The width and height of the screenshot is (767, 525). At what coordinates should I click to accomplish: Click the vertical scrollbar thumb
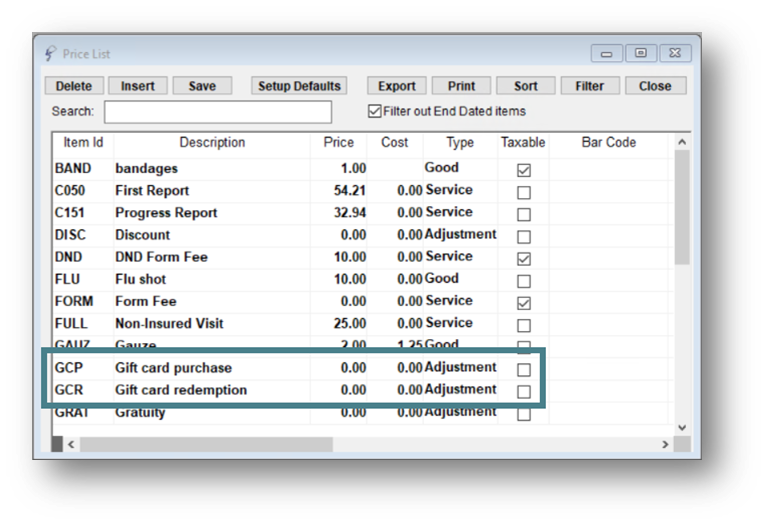pyautogui.click(x=682, y=207)
